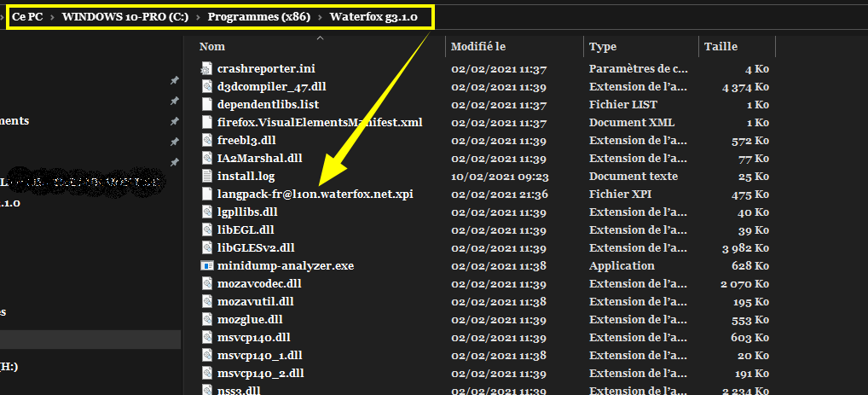This screenshot has width=868, height=395.
Task: Select the mozglue.dll file icon
Action: coord(206,319)
